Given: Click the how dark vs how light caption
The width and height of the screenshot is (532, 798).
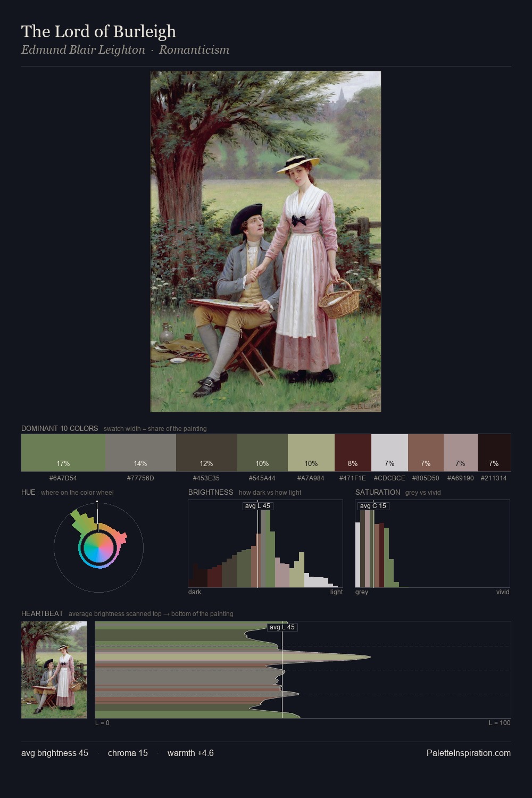Looking at the screenshot, I should (x=270, y=493).
